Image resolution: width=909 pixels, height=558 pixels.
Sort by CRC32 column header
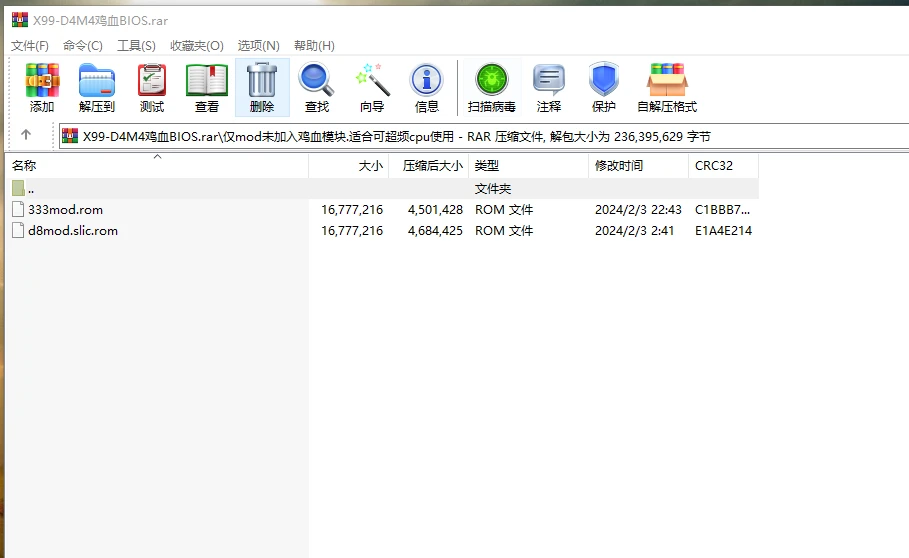coord(723,166)
